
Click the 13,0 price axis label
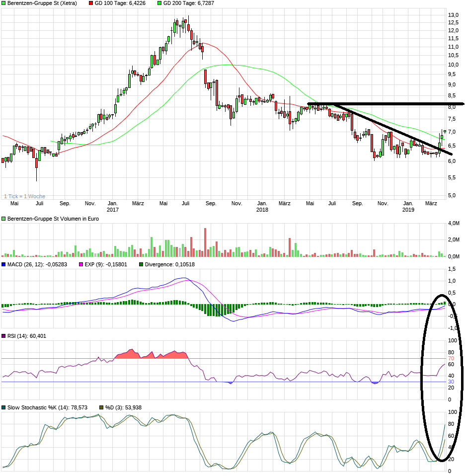[454, 15]
